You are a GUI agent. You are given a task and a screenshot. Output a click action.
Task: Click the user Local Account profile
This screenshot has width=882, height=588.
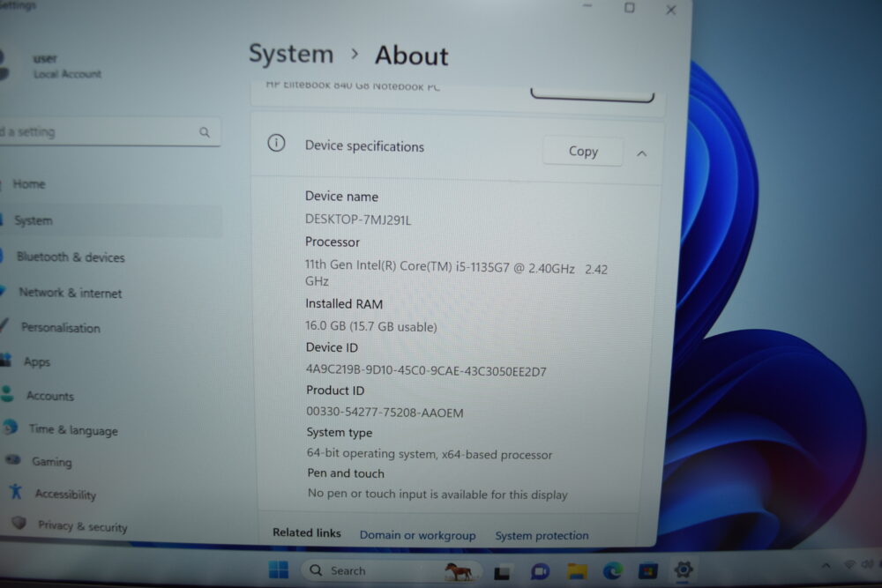(x=54, y=66)
